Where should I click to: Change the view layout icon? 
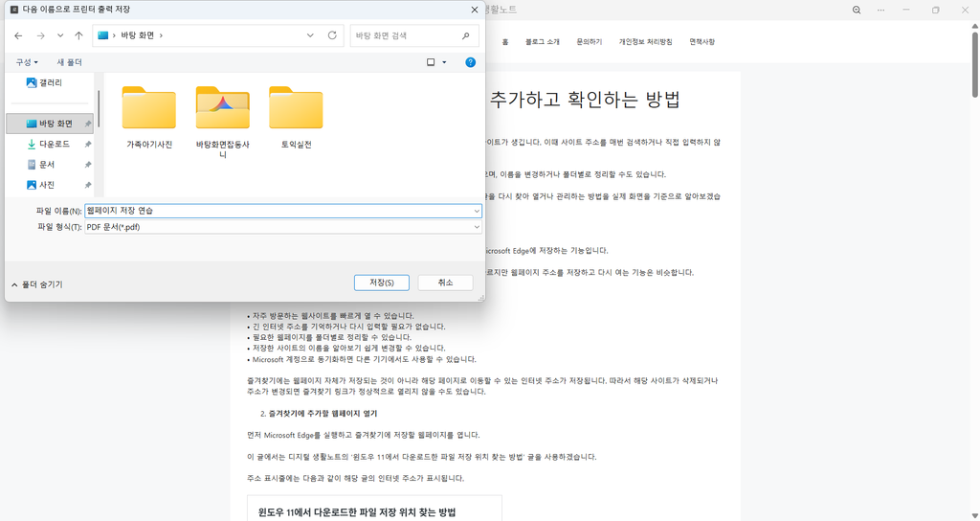(x=431, y=62)
